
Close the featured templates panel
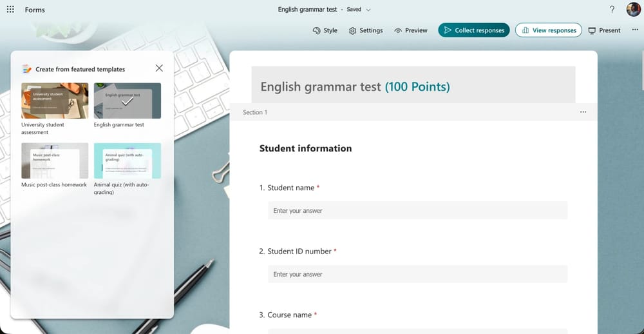click(159, 68)
